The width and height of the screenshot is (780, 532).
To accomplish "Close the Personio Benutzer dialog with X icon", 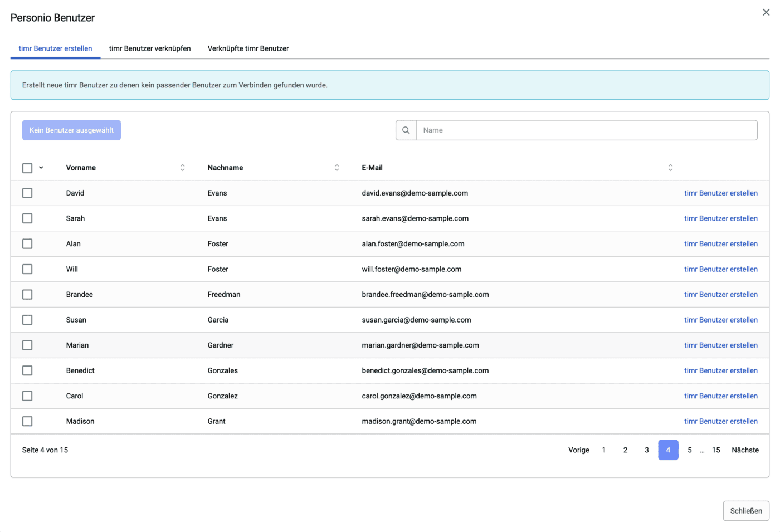I will tap(766, 12).
